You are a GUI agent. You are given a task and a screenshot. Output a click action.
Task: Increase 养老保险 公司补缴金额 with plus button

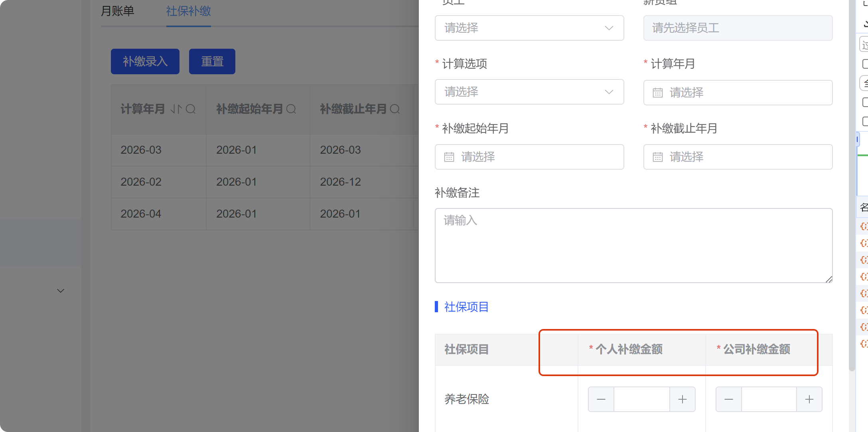point(809,399)
